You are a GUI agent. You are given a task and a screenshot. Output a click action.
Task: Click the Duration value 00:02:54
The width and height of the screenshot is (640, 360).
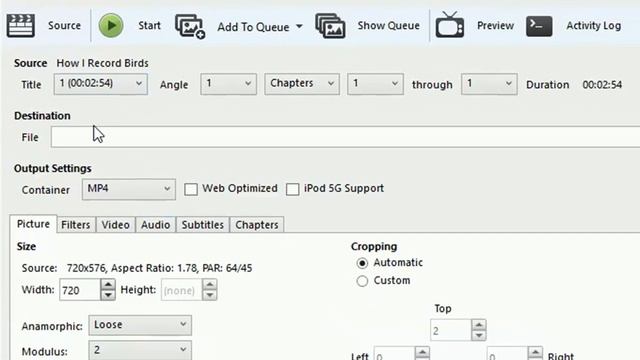tap(602, 84)
